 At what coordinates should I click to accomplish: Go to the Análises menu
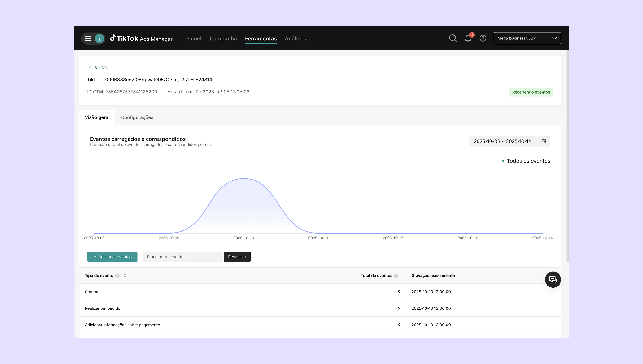(x=295, y=39)
